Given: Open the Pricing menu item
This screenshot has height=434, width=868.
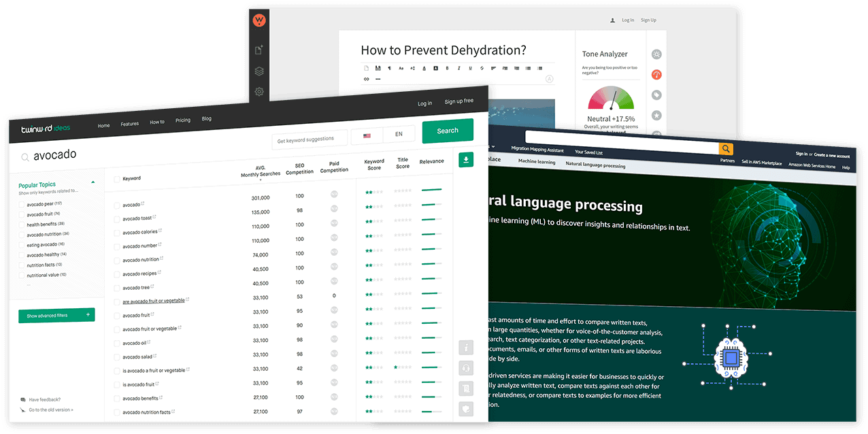Looking at the screenshot, I should [183, 120].
